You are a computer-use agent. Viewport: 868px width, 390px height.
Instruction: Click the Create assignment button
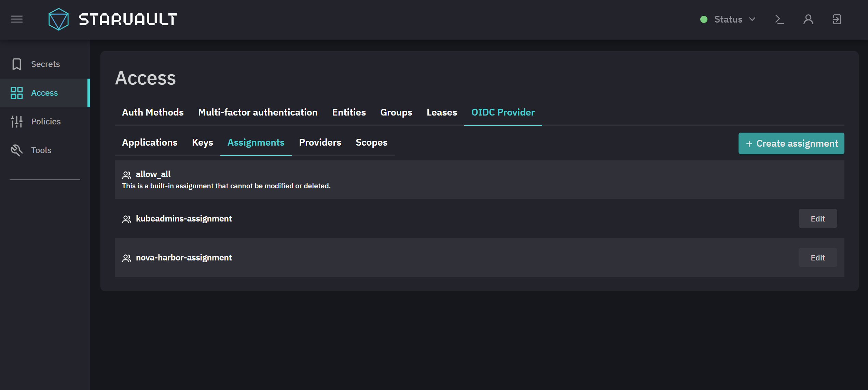(x=791, y=143)
